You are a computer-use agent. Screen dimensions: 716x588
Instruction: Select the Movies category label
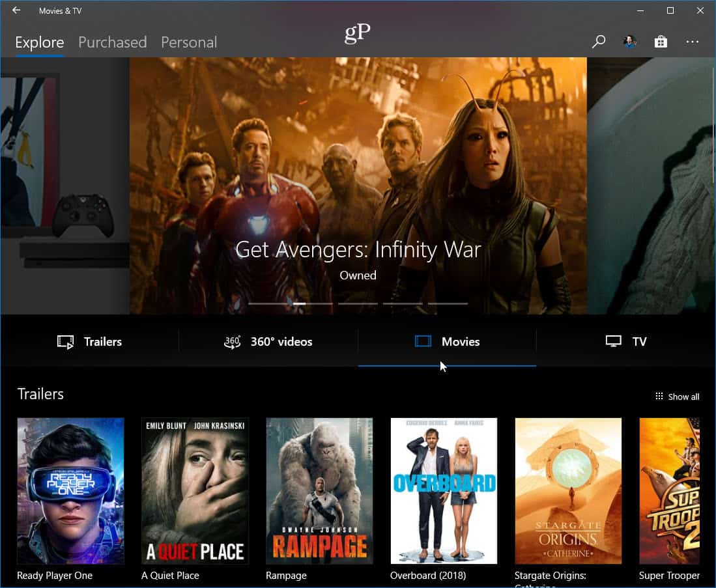[461, 341]
